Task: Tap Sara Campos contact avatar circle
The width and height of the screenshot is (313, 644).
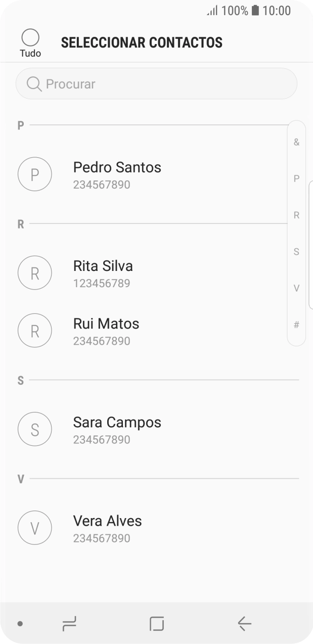Action: click(34, 429)
